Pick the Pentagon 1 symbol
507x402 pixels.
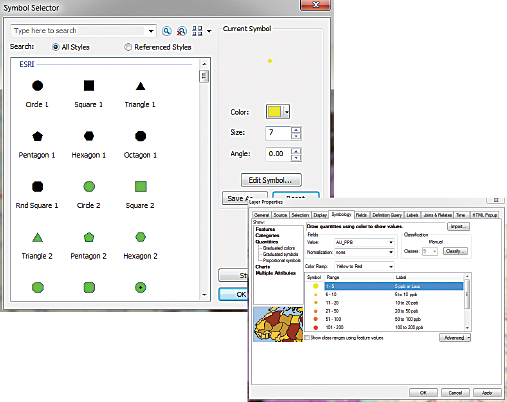[37, 136]
